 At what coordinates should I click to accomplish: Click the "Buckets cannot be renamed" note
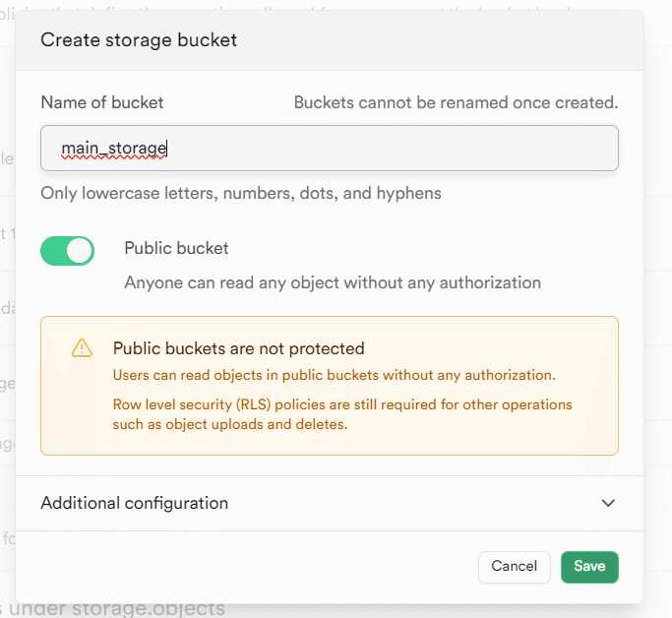tap(456, 102)
